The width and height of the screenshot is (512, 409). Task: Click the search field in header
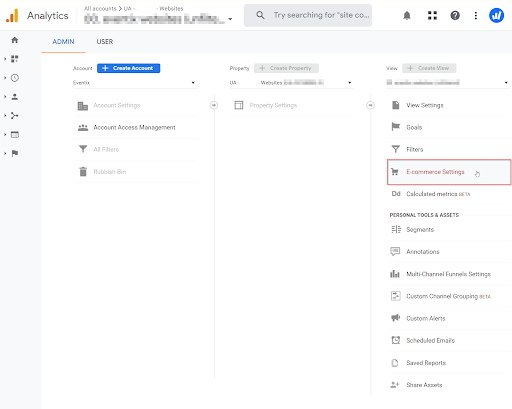[x=308, y=15]
